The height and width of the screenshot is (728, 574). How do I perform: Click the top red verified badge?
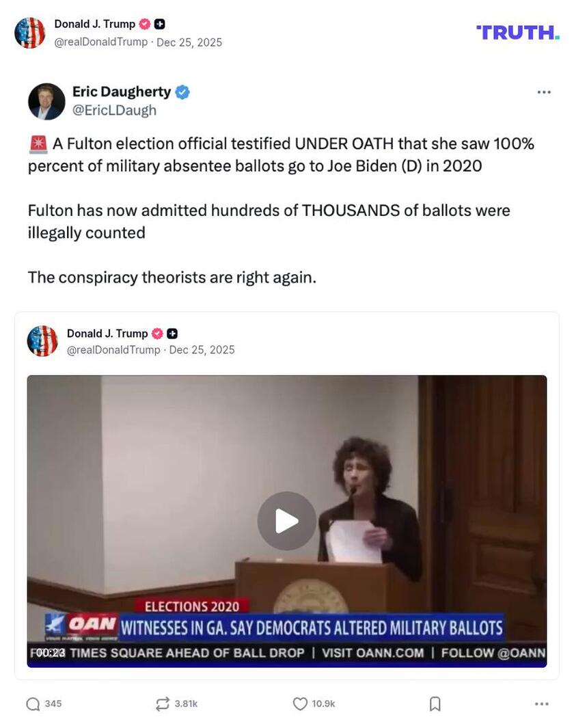pyautogui.click(x=145, y=24)
